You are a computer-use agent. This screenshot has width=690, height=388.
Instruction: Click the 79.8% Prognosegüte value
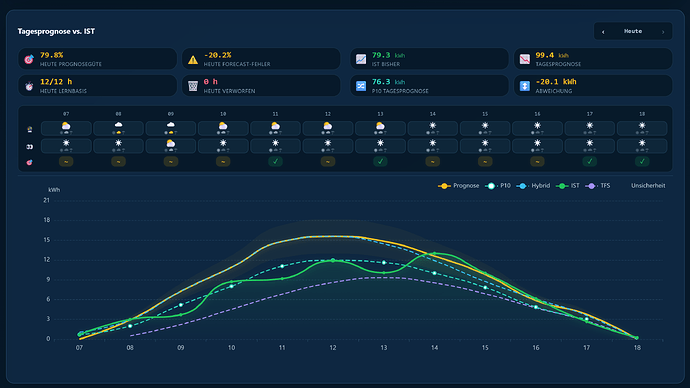(x=51, y=55)
